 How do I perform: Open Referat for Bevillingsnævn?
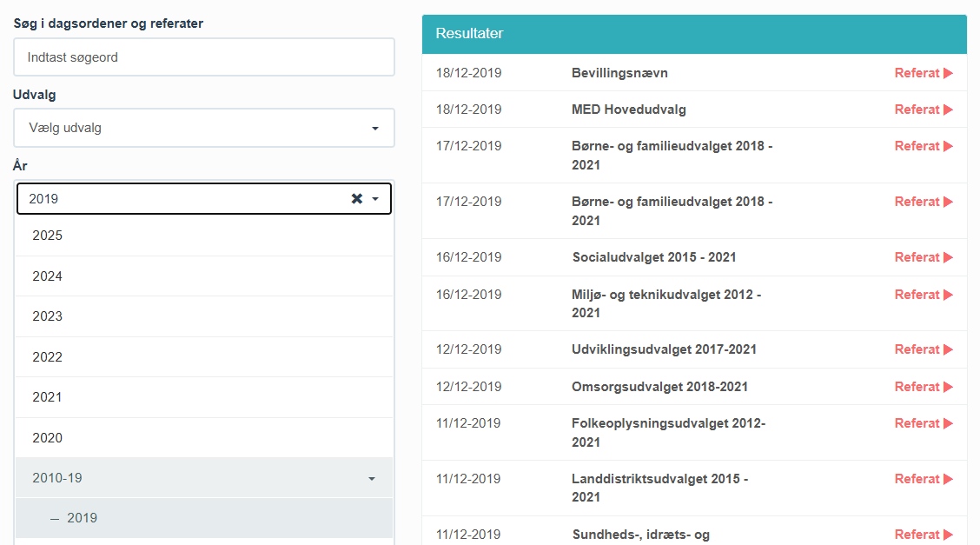pos(923,73)
